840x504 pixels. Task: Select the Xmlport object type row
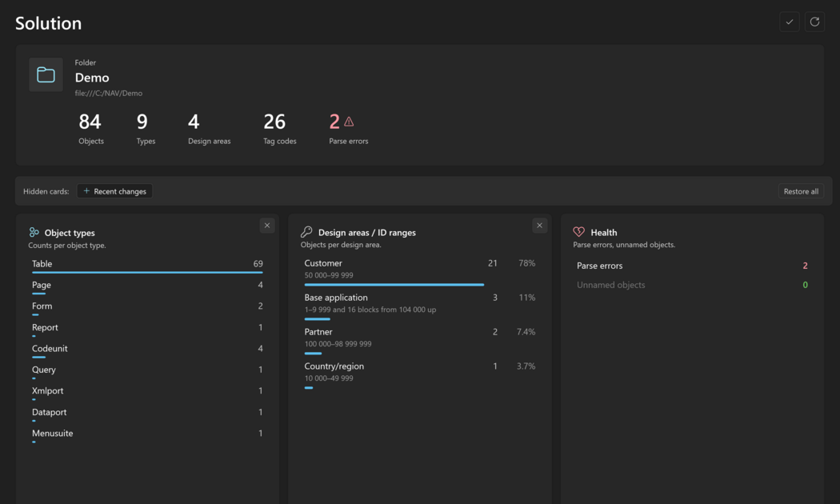point(147,393)
